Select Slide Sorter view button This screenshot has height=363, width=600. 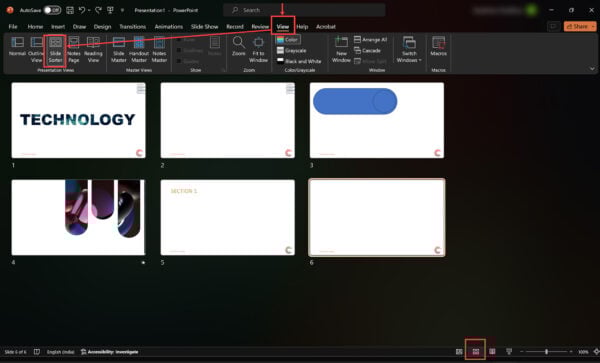55,50
